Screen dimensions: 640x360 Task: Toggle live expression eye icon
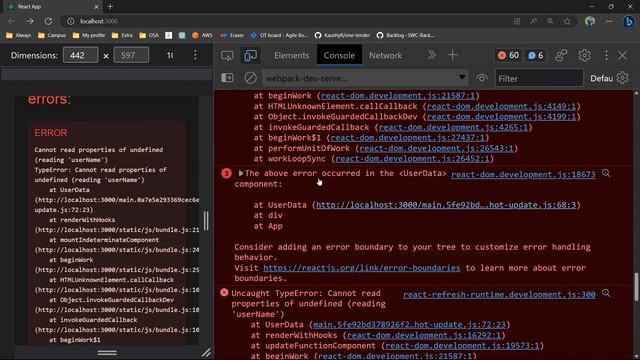click(x=482, y=78)
